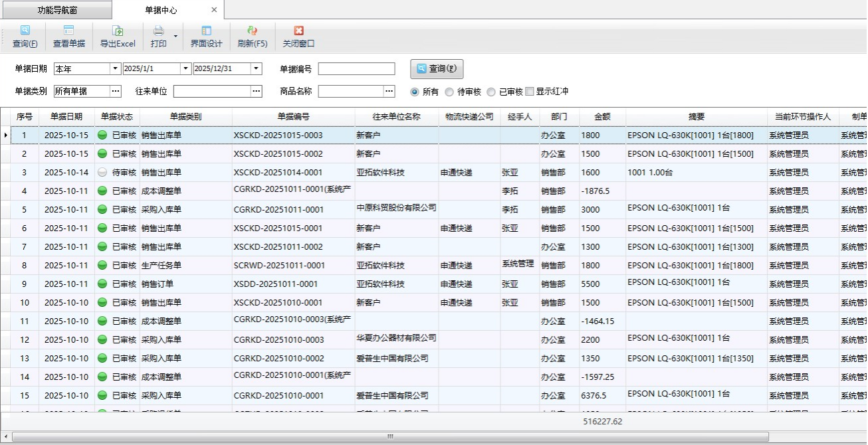Click the horizontal scrollbar at the bottom
The width and height of the screenshot is (868, 445).
click(390, 436)
